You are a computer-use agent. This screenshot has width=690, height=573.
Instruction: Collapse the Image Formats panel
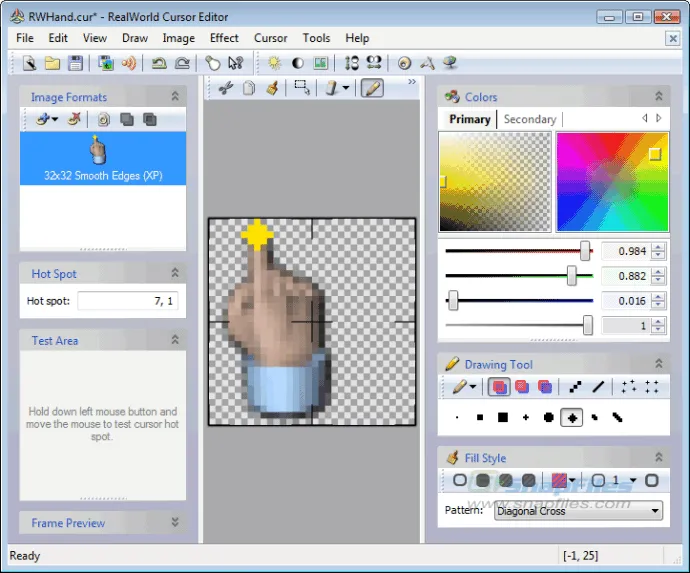click(x=175, y=96)
